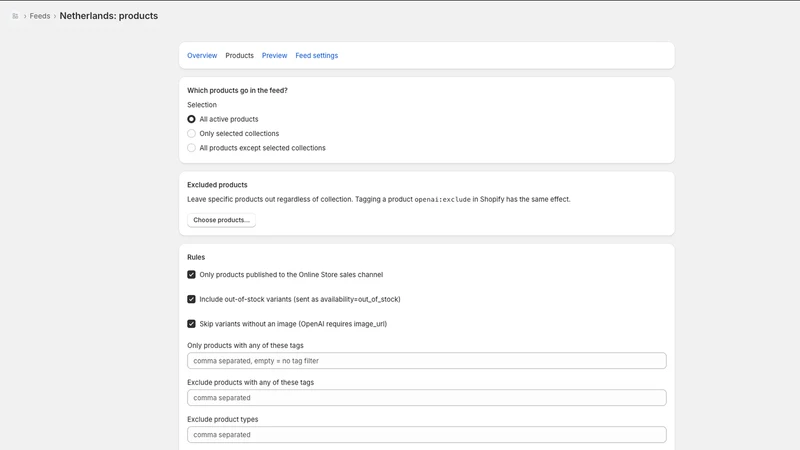Switch to the Products tab
Screen dimensions: 800x450
(239, 56)
